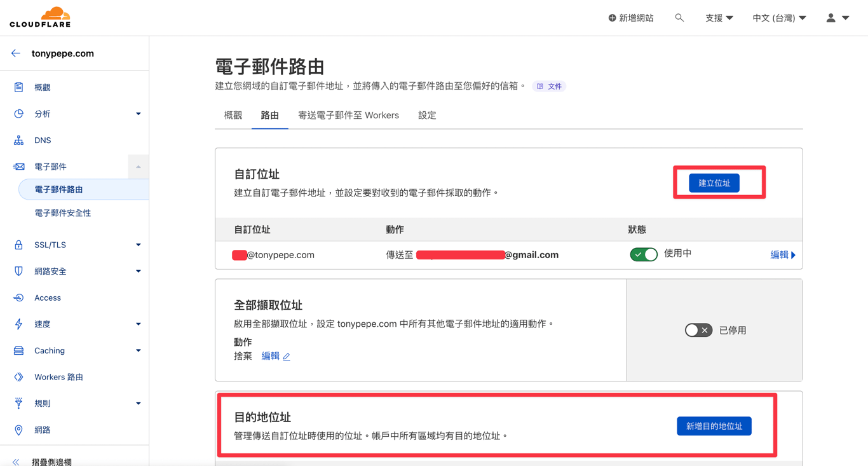The image size is (868, 466).
Task: Click the 建立位址 button
Action: 714,183
